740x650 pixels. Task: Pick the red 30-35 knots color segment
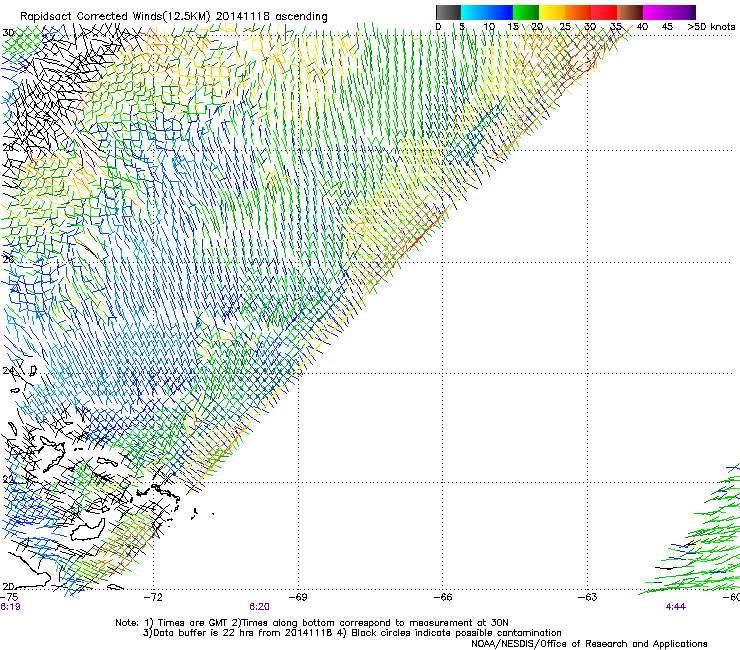point(604,12)
